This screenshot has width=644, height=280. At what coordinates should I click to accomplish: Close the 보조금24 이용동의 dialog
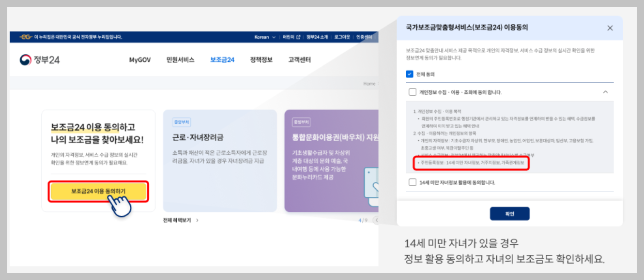610,28
